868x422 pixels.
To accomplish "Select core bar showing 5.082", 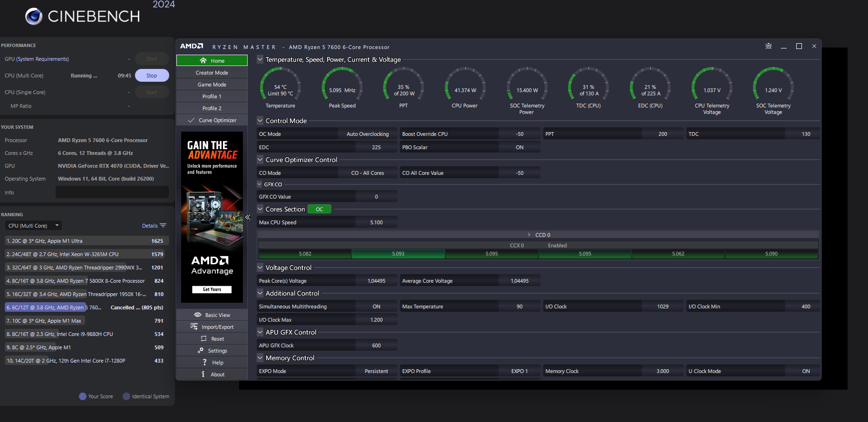I will 305,254.
